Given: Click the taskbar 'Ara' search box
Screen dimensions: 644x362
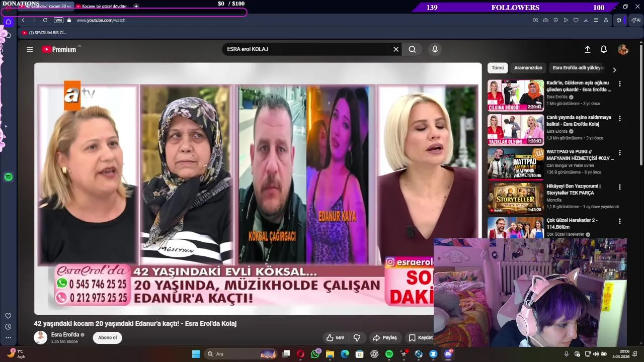Looking at the screenshot, I should click(241, 354).
